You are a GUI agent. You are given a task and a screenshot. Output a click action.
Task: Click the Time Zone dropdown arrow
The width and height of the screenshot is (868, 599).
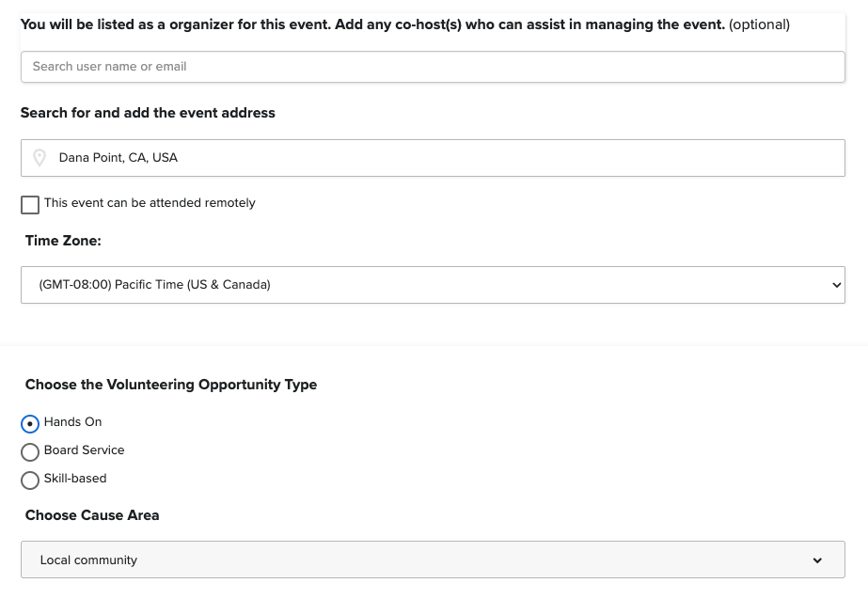pos(836,285)
